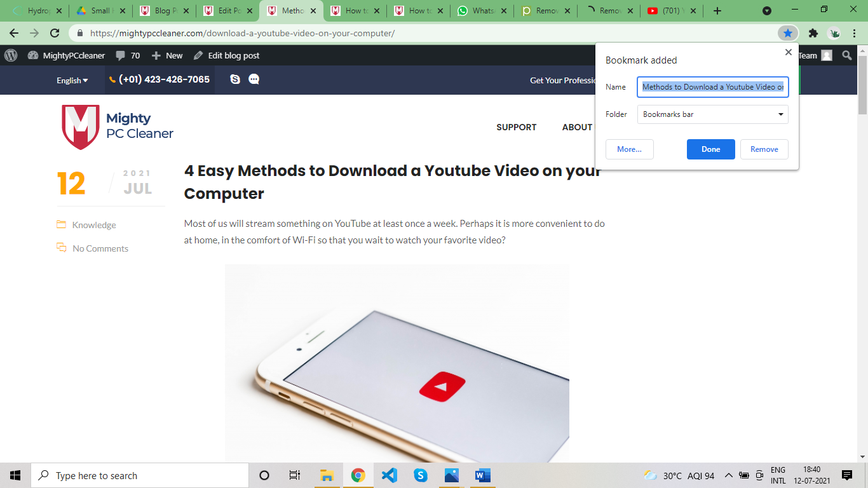Open the MightyPCcleaner dashboard link in the admin bar

point(67,55)
